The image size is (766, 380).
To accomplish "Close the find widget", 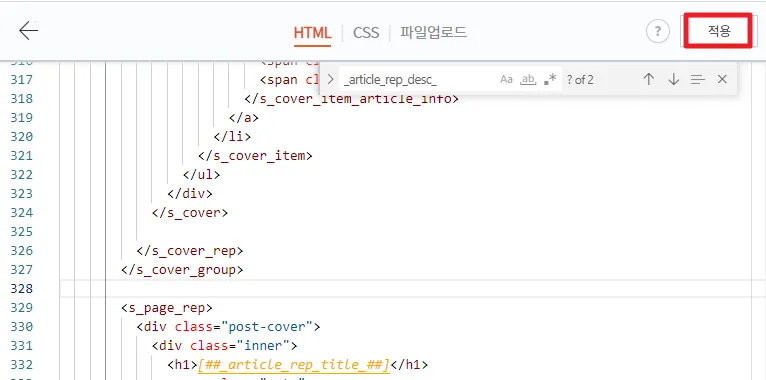I will [722, 79].
